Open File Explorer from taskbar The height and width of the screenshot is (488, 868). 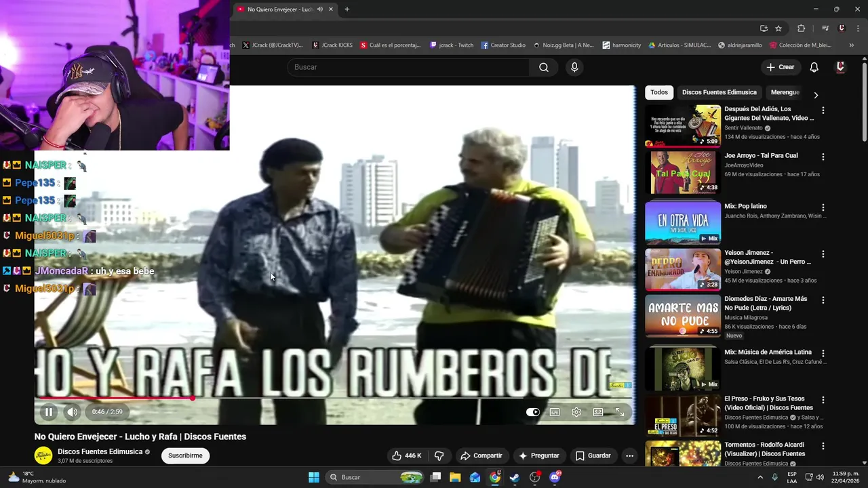(455, 477)
